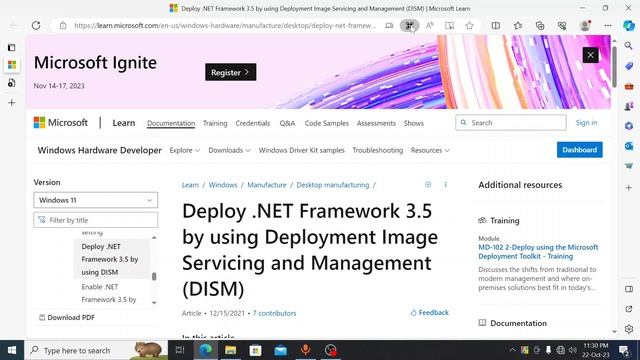Click the Download PDF button
Image resolution: width=640 pixels, height=360 pixels.
(67, 317)
